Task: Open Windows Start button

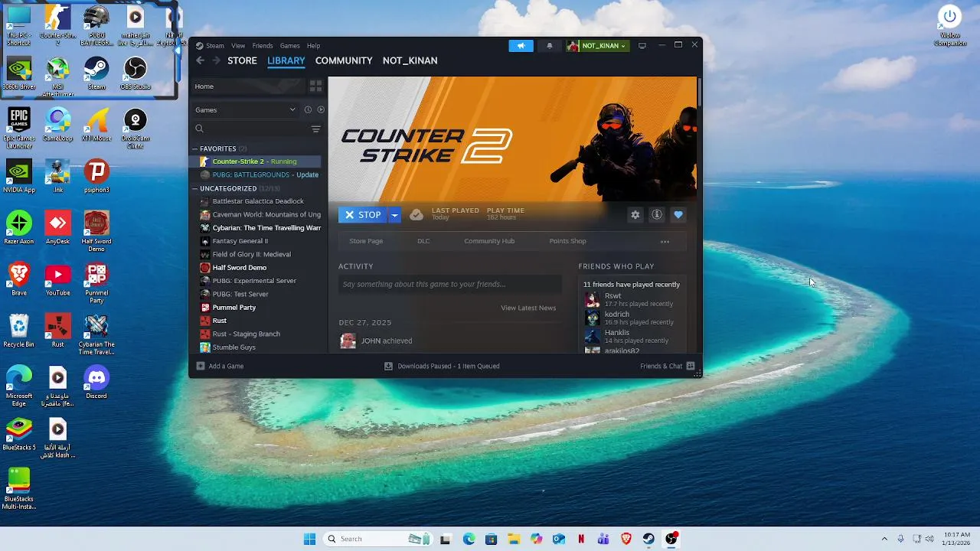Action: coord(309,539)
